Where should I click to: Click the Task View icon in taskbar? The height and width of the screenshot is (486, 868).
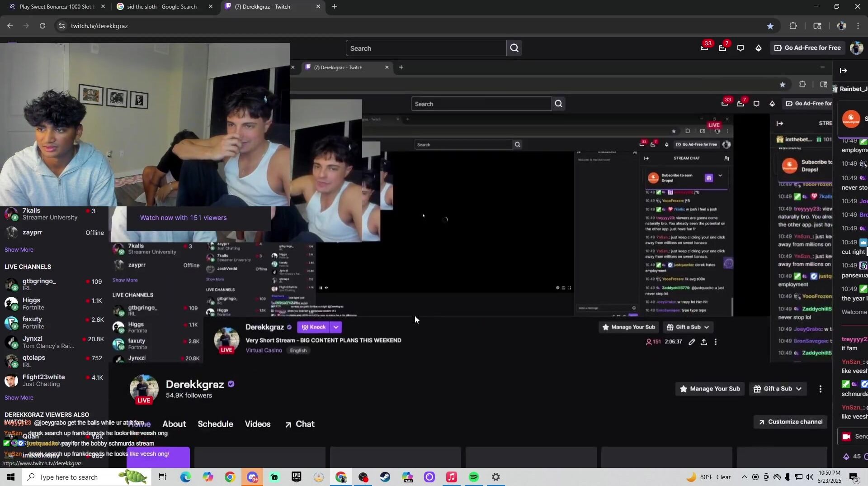163,477
